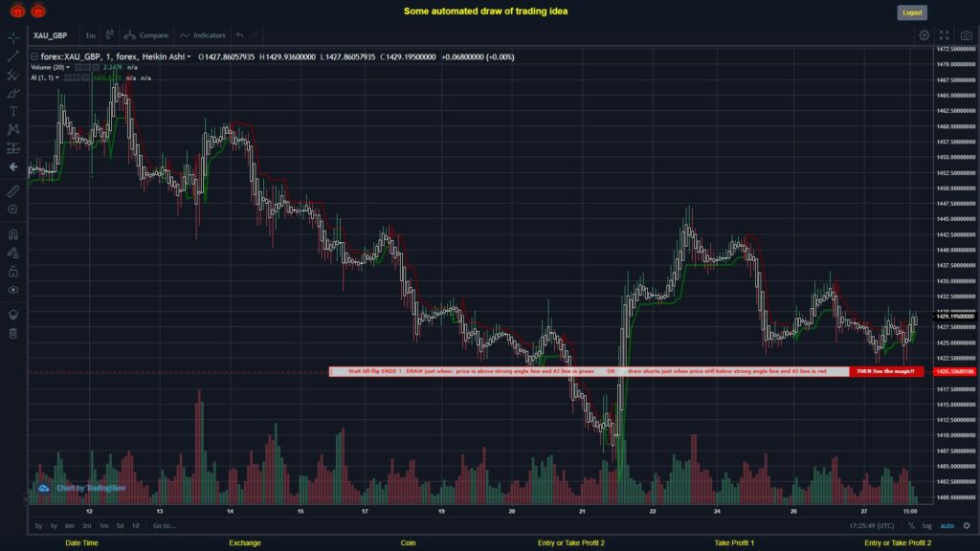
Task: Choose the brush drawing tool
Action: [x=13, y=93]
